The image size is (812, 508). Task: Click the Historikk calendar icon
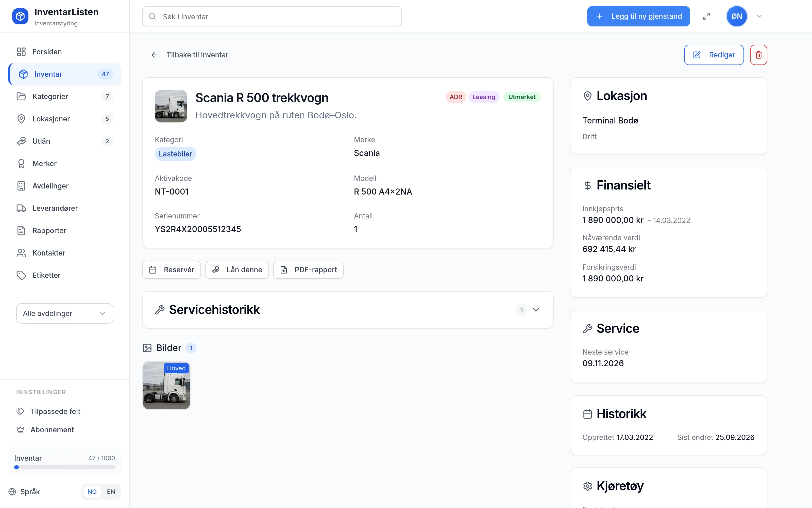tap(587, 414)
